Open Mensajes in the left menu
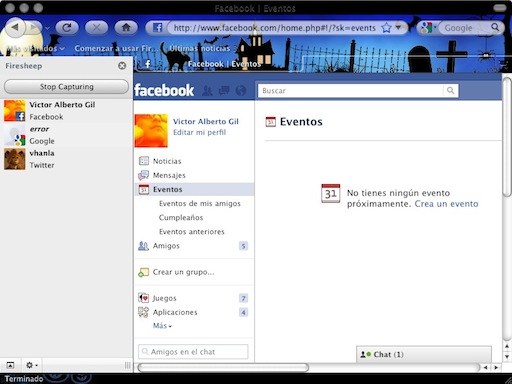The image size is (512, 384). pyautogui.click(x=169, y=175)
